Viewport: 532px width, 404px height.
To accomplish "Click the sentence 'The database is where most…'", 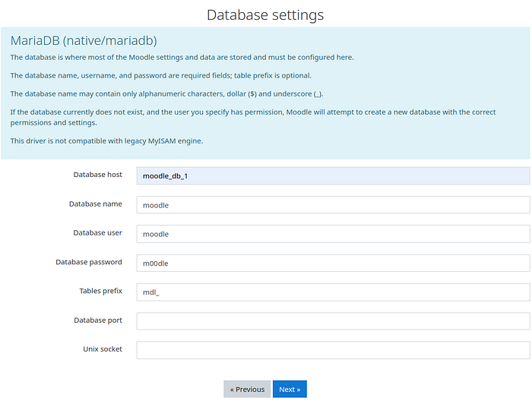I will point(182,57).
